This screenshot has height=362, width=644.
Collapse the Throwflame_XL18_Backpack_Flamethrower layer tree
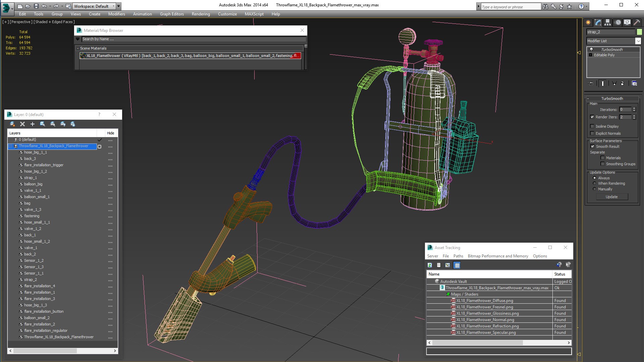10,146
